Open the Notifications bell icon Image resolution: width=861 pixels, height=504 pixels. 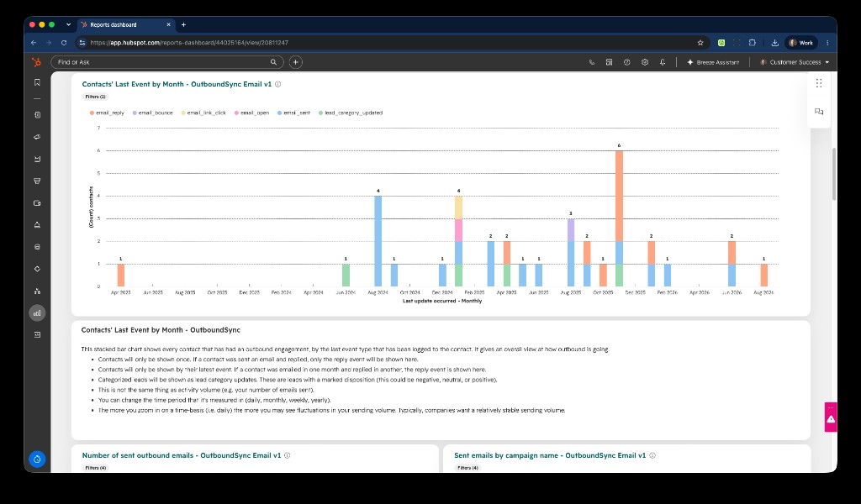coord(663,62)
